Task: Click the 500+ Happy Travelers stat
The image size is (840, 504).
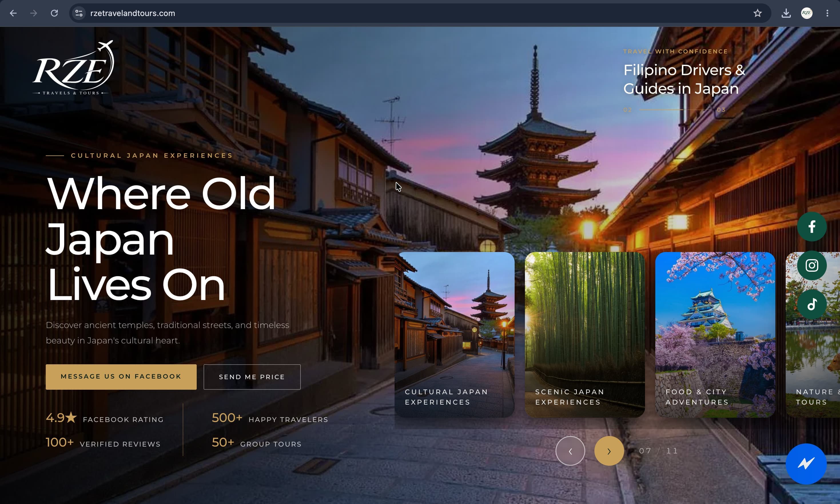Action: tap(270, 418)
